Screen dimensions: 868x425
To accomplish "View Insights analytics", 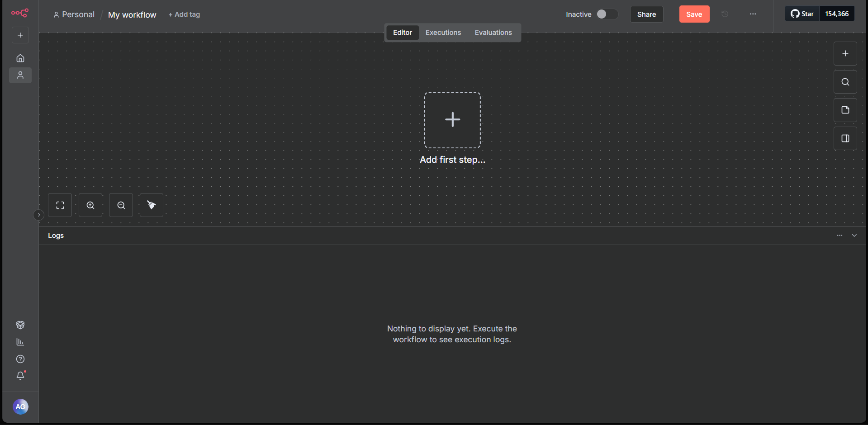I will tap(20, 342).
